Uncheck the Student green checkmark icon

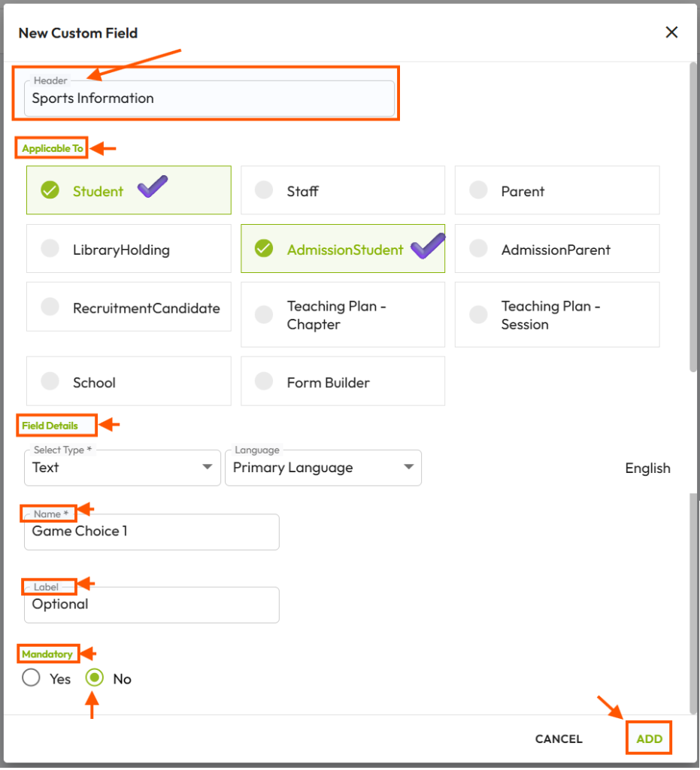50,190
